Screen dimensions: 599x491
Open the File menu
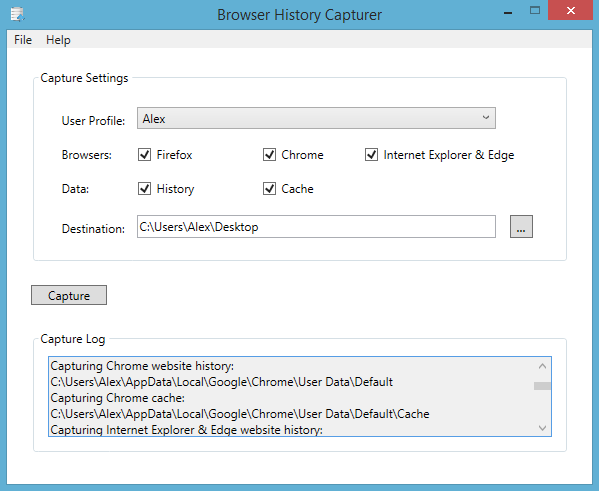(23, 40)
